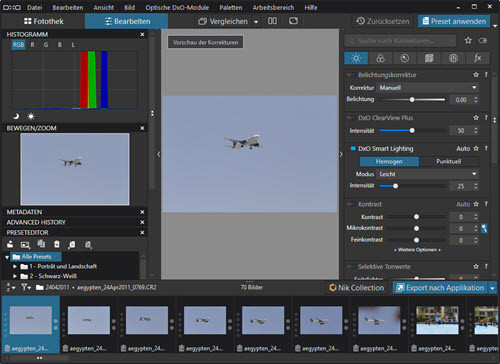Disable the DxO Smart Lighting correction
Screen dimensions: 500x364
tap(352, 148)
